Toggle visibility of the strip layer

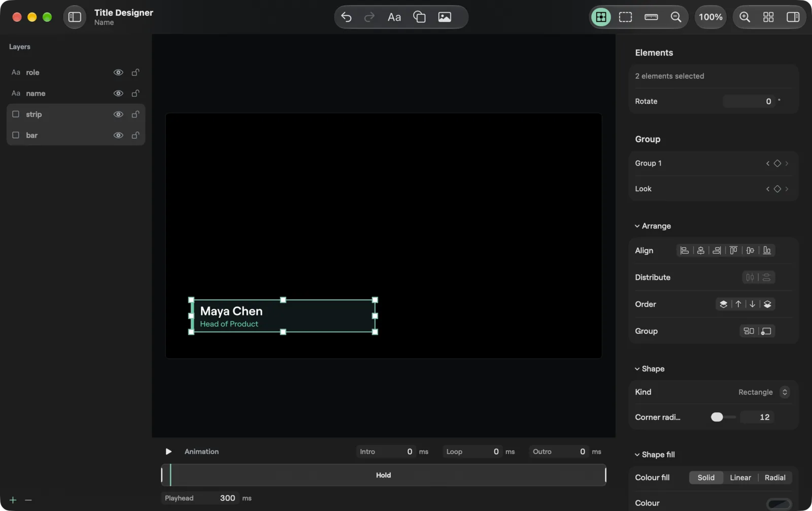pyautogui.click(x=118, y=114)
